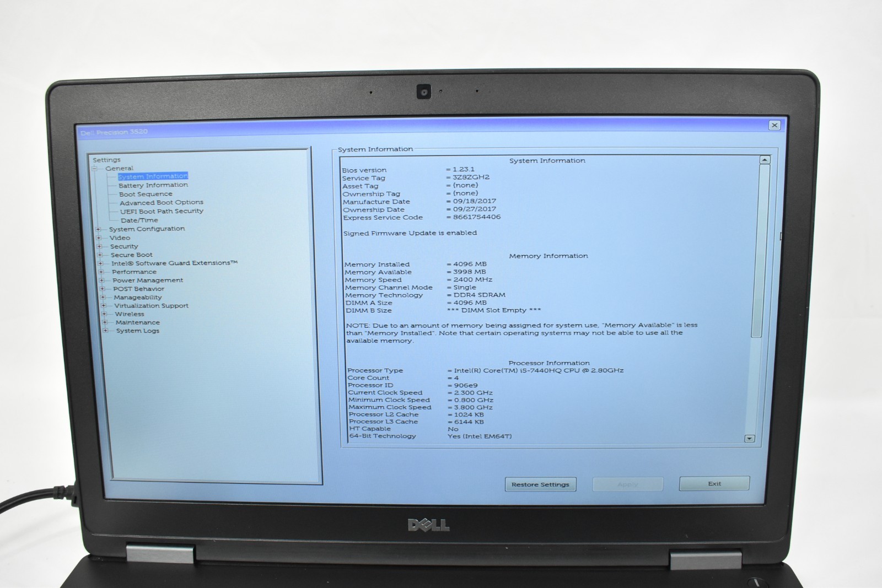Expand Intel Software Guard Extensions node
The height and width of the screenshot is (588, 882).
pos(101,263)
